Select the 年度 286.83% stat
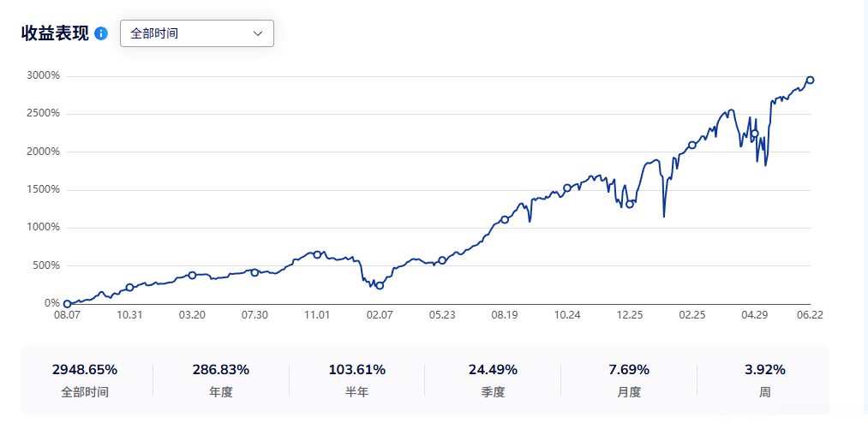The width and height of the screenshot is (868, 423). click(221, 380)
